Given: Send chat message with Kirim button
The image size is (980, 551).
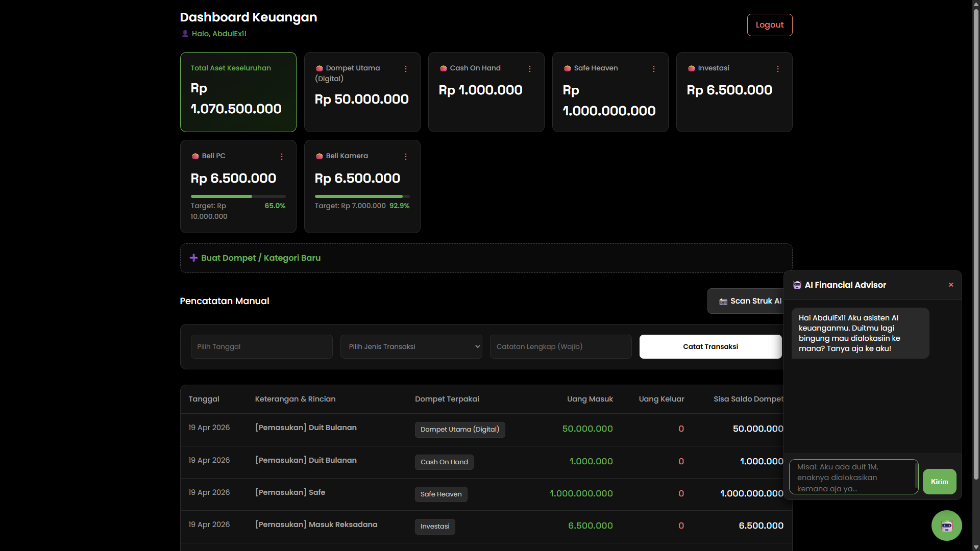Looking at the screenshot, I should tap(939, 482).
